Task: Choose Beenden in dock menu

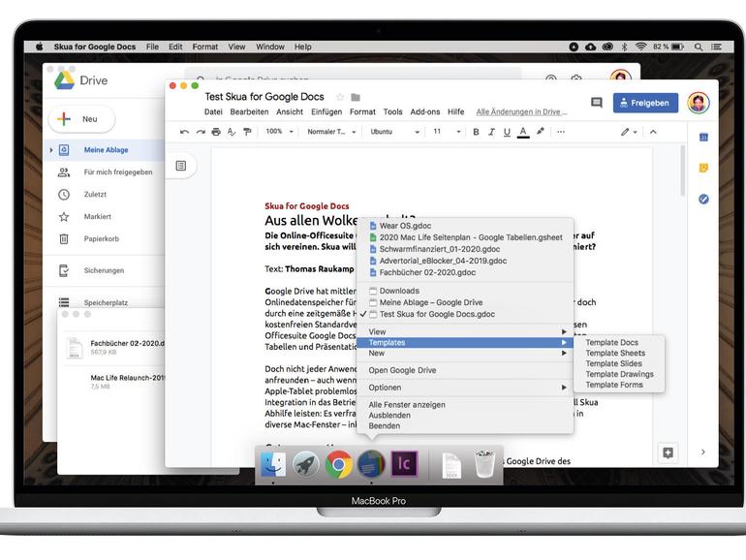Action: [465, 426]
